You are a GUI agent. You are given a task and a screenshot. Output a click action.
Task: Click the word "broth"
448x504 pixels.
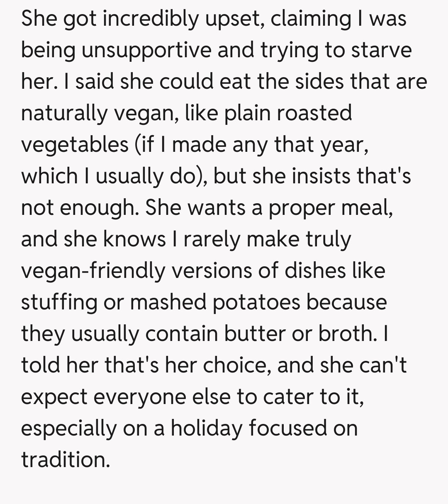point(346,334)
